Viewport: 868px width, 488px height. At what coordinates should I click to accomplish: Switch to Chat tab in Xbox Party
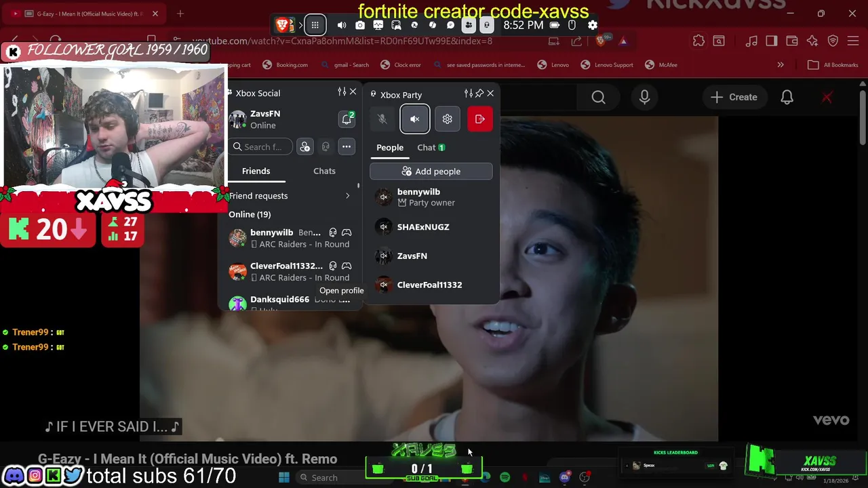[431, 147]
